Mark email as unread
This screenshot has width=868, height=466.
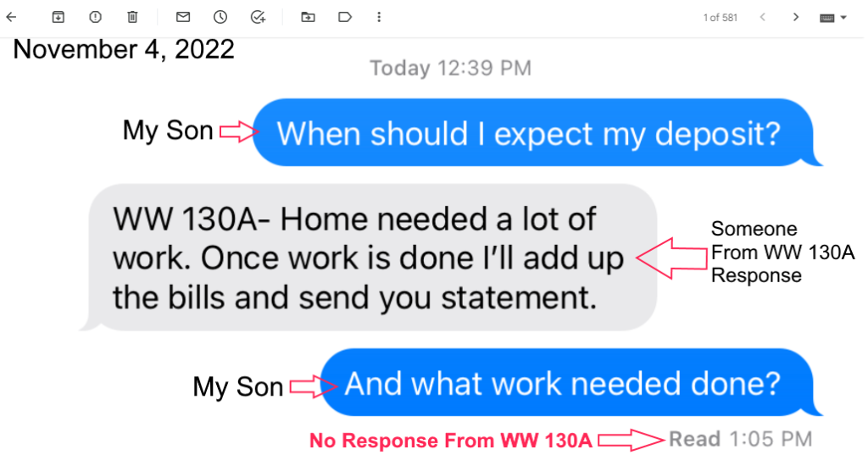[183, 17]
